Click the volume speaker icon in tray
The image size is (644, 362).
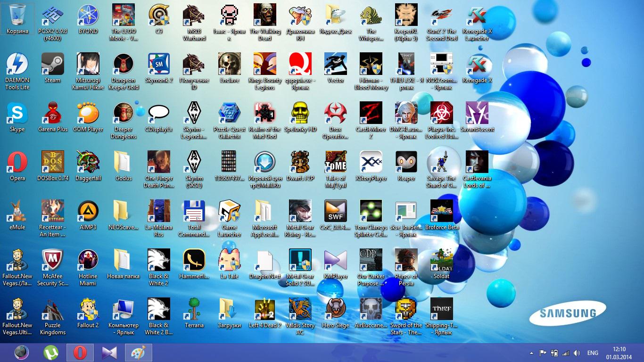pyautogui.click(x=577, y=353)
